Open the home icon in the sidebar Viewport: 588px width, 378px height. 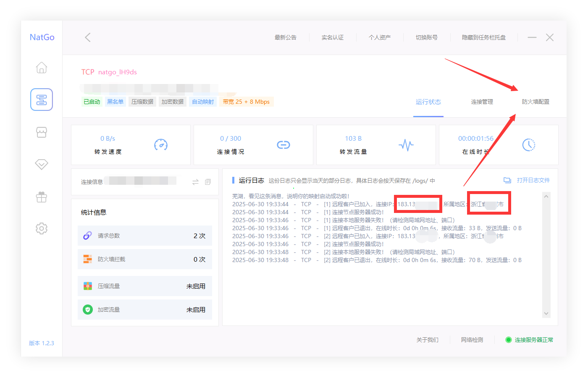click(42, 68)
